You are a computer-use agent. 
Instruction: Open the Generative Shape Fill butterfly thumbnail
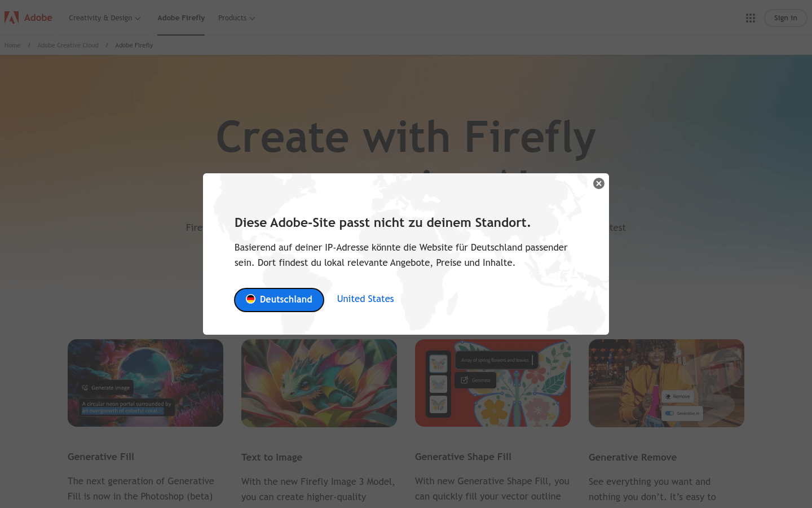493,383
